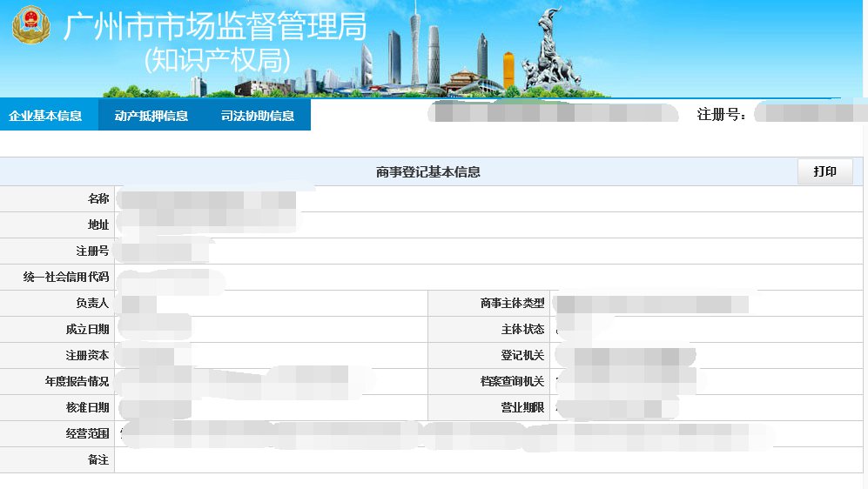The image size is (868, 489).
Task: Open the 企业基本信息 tab
Action: tap(45, 116)
